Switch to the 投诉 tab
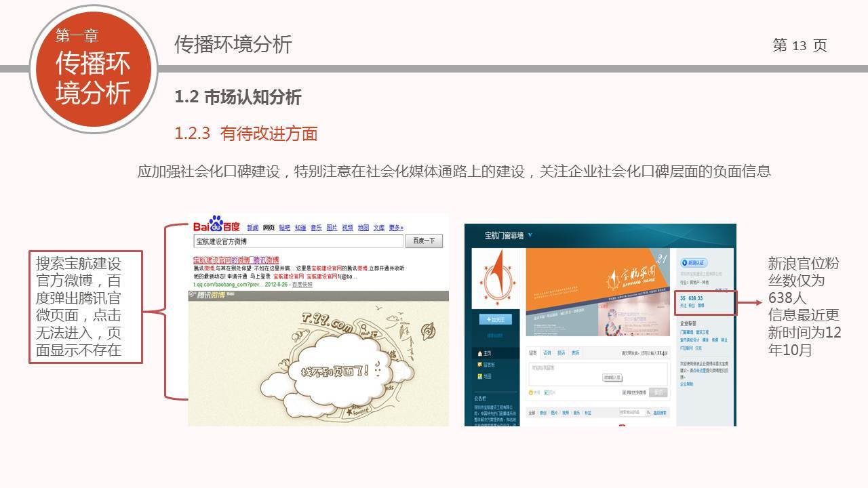The height and width of the screenshot is (488, 868). point(561,353)
